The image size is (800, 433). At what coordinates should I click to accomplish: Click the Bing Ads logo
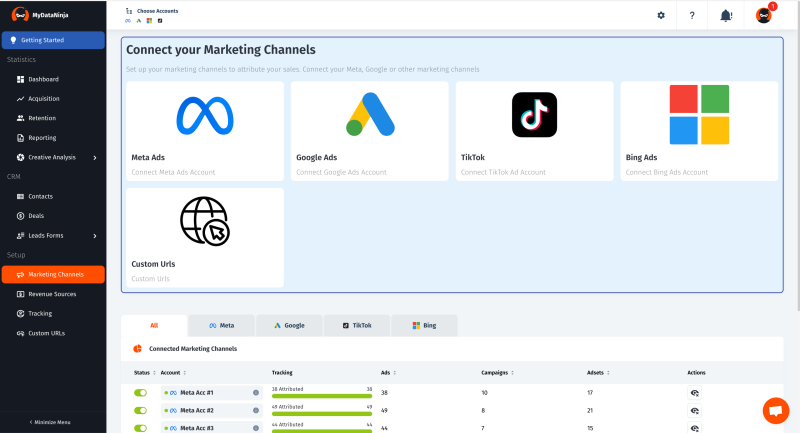click(x=699, y=115)
